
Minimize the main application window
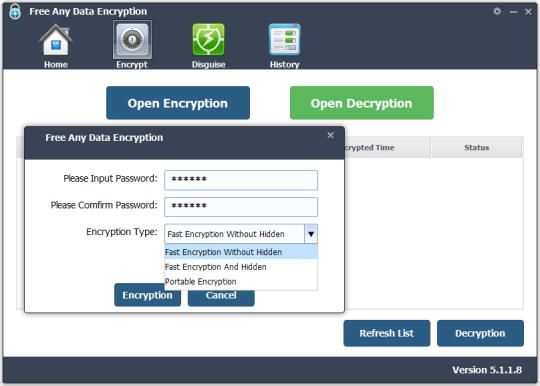pos(513,12)
